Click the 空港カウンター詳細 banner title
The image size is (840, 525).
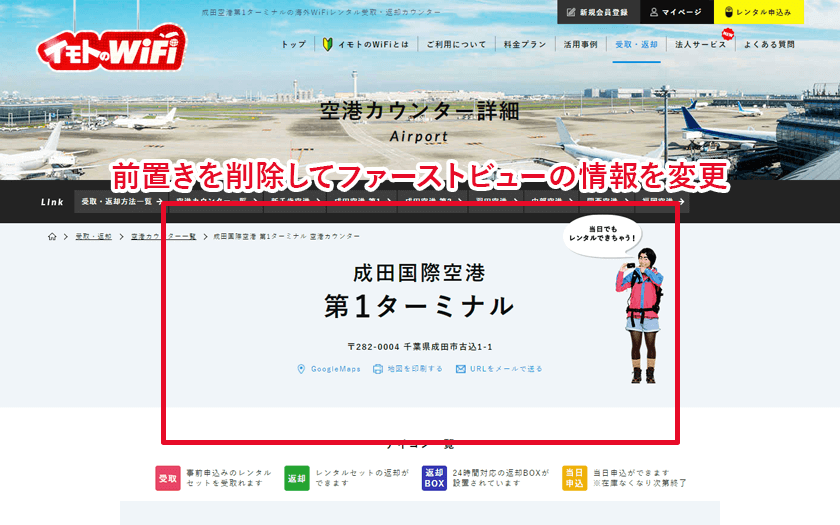click(x=419, y=112)
